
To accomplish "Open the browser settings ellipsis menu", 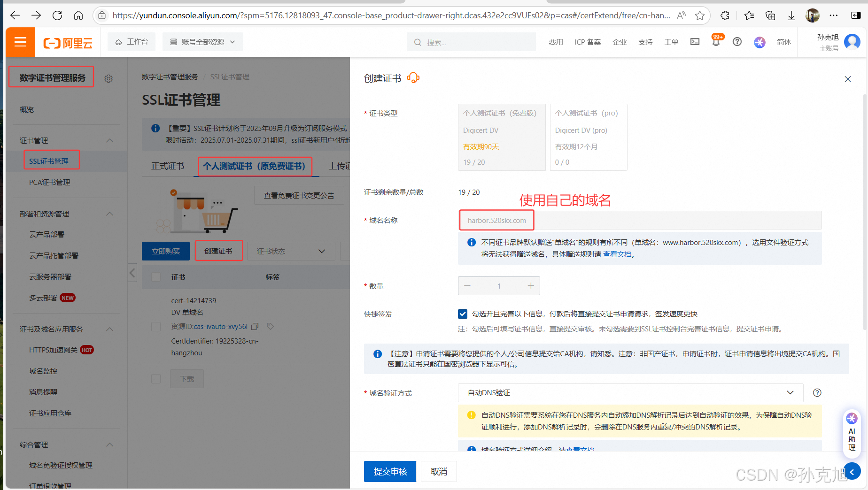I will pyautogui.click(x=834, y=15).
